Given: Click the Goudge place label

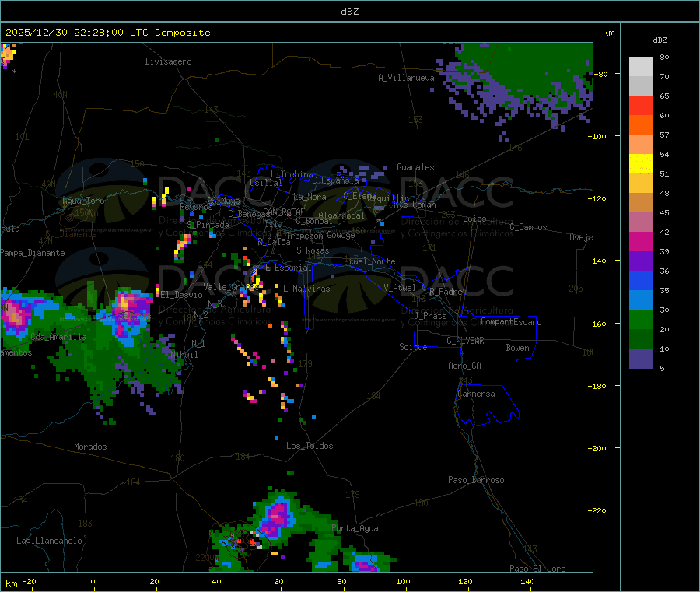Looking at the screenshot, I should (341, 235).
